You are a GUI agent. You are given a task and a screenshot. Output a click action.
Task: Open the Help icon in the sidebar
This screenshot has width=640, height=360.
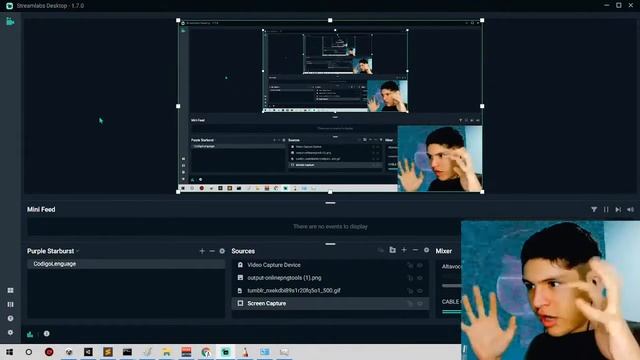tap(10, 318)
